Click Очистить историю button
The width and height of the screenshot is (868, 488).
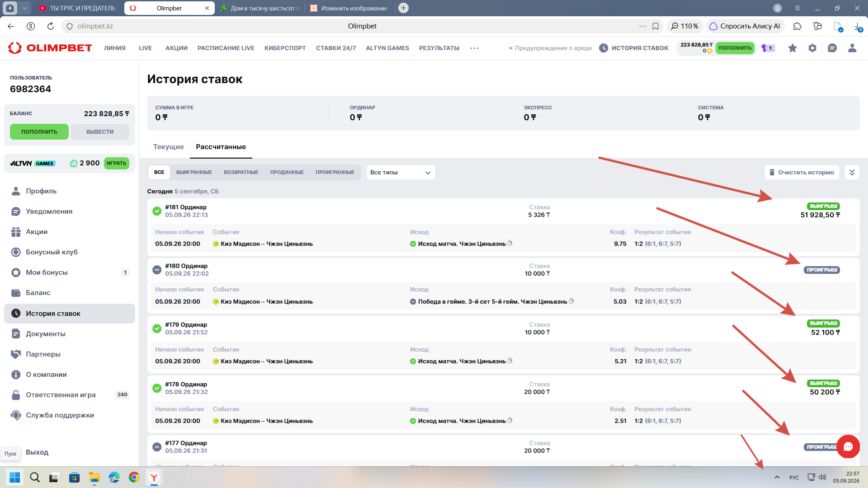pos(802,172)
